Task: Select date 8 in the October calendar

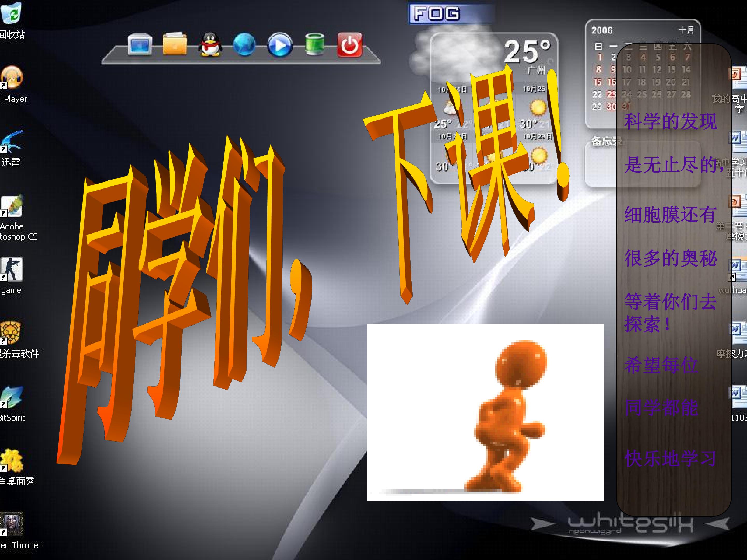Action: (598, 69)
